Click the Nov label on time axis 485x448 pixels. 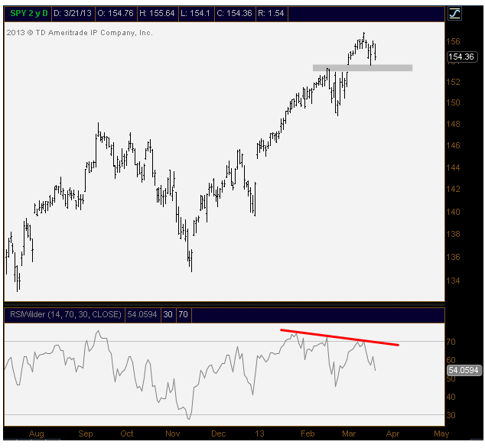click(x=173, y=433)
